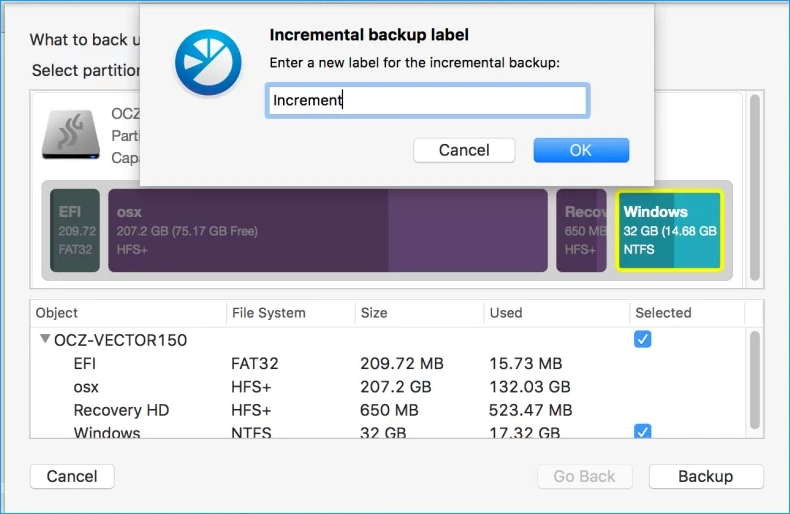The height and width of the screenshot is (514, 790).
Task: Select the osx partition block
Action: pos(327,230)
